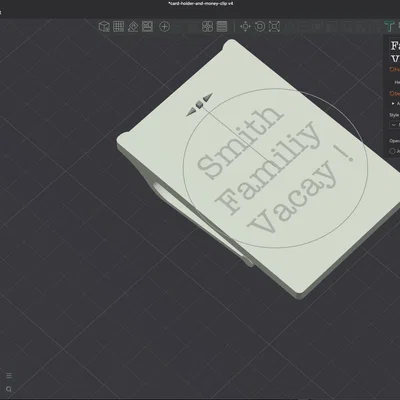Select the stacked rows list icon
400x400 pixels.
pos(222,26)
